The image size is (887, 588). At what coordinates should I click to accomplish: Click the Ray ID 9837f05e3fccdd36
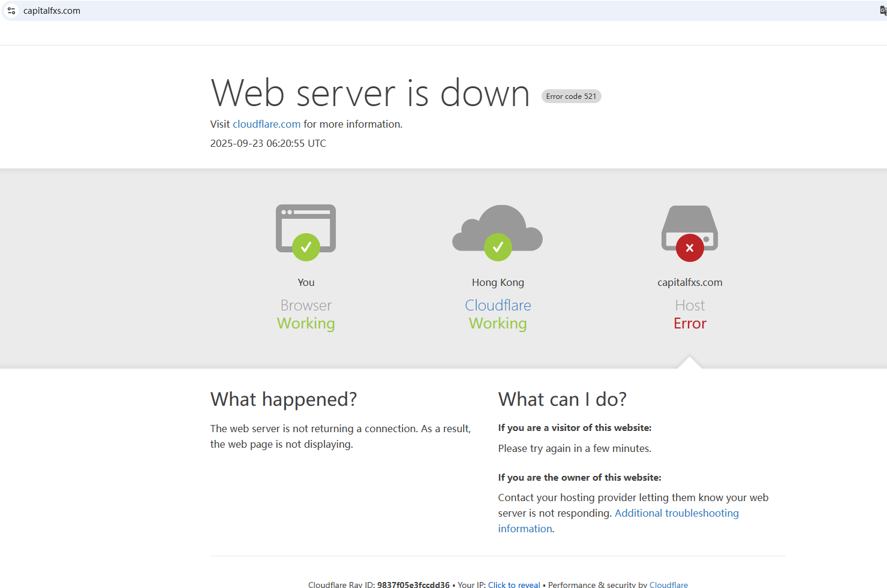(413, 584)
